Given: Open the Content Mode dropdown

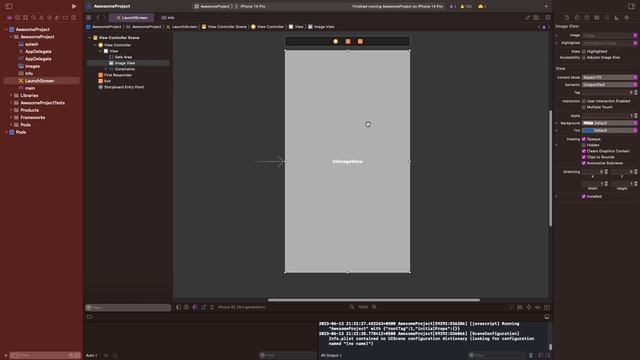Looking at the screenshot, I should 609,77.
